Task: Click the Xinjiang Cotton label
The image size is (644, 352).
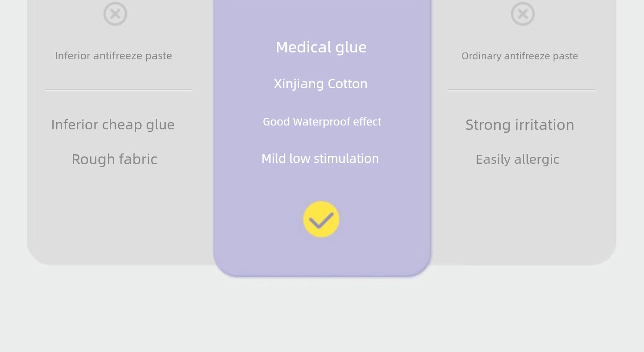Action: tap(321, 83)
